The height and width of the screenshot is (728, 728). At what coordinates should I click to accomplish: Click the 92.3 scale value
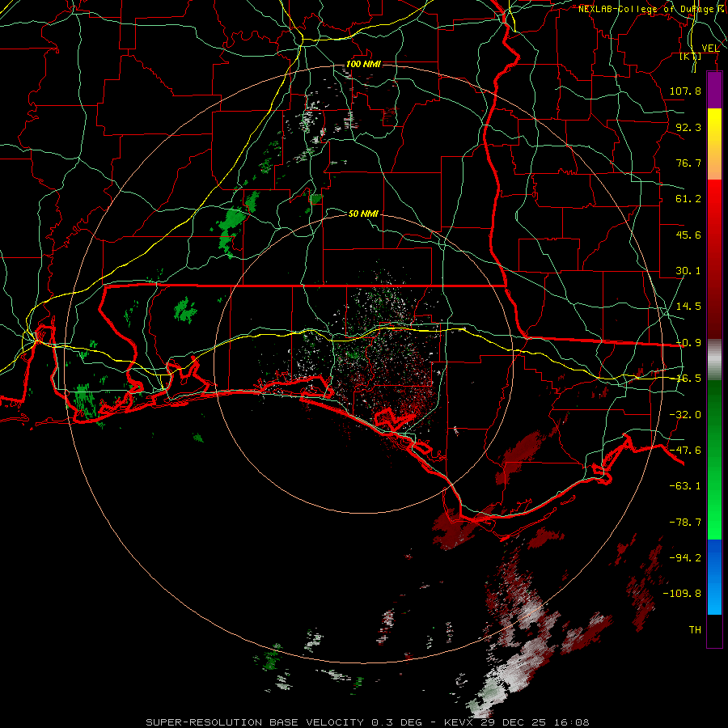point(688,127)
